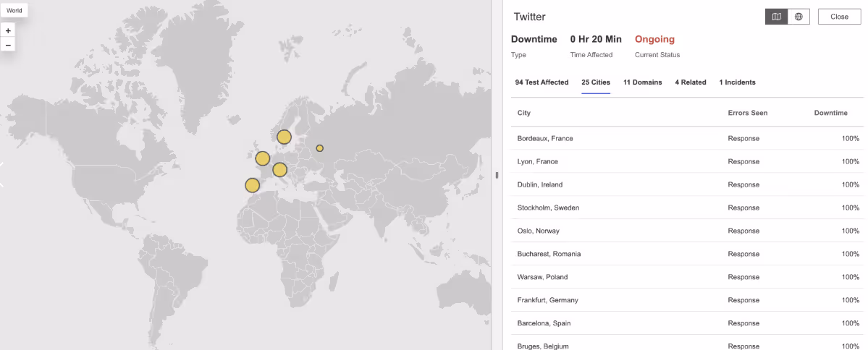Open the 94 Test Affected tab

point(542,82)
